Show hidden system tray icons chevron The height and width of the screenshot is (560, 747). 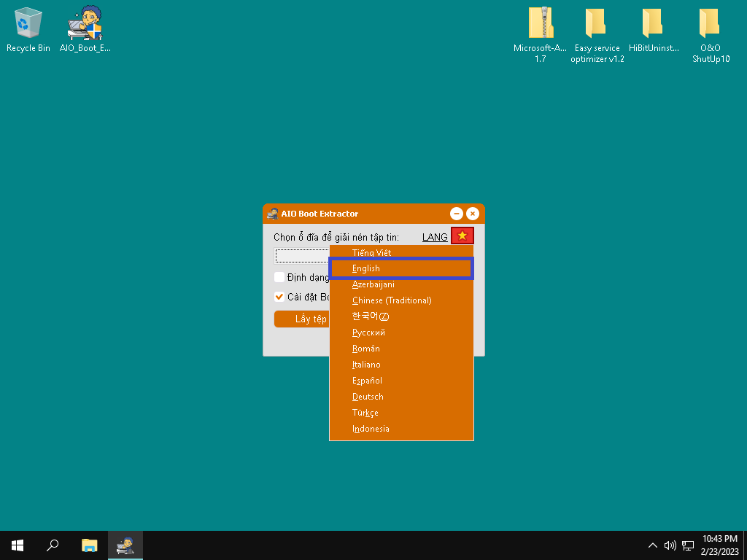[652, 545]
